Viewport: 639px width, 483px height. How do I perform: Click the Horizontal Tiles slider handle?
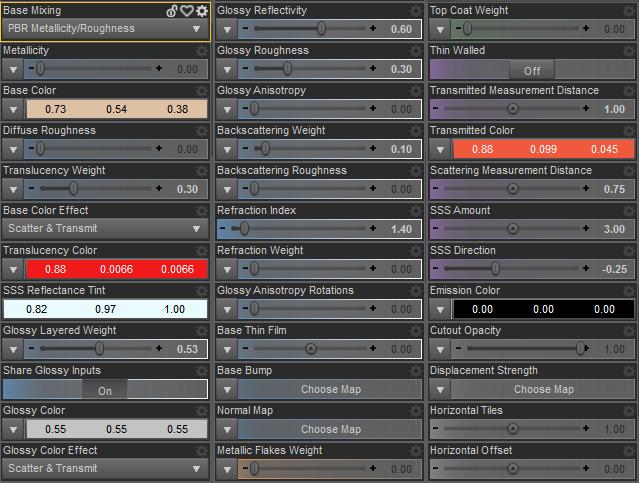tap(513, 428)
